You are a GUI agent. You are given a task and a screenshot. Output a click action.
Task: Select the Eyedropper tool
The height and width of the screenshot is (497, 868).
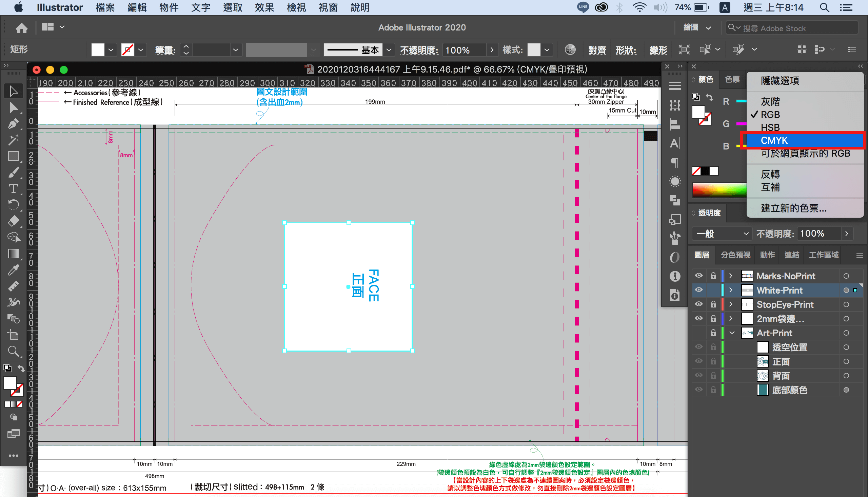tap(13, 270)
